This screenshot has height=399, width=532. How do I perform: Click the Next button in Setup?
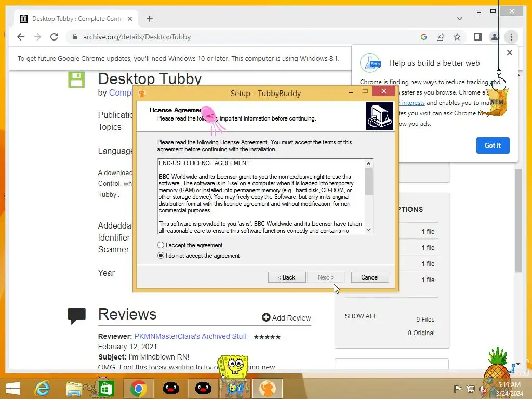[x=326, y=277]
